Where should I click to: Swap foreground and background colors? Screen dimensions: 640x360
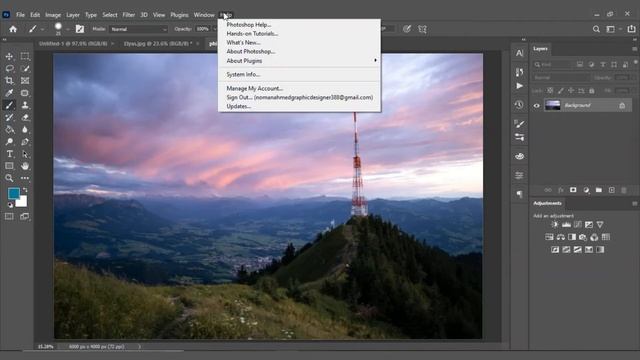[25, 190]
